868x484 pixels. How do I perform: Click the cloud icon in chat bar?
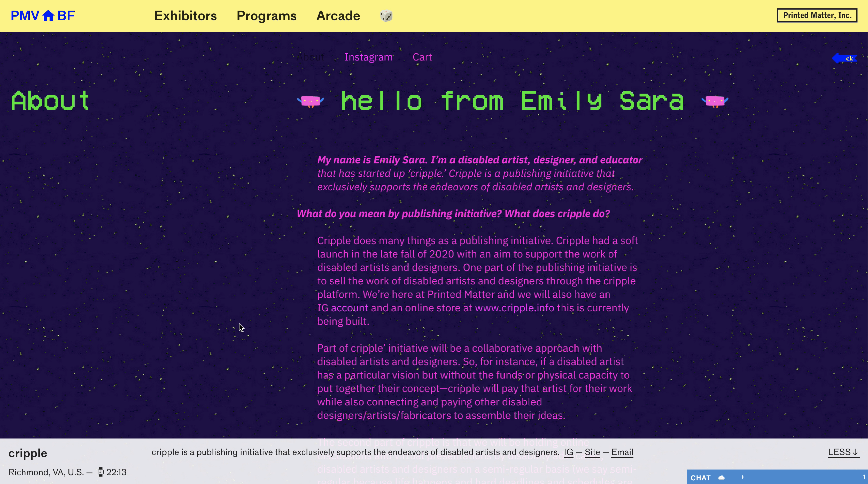tap(722, 477)
